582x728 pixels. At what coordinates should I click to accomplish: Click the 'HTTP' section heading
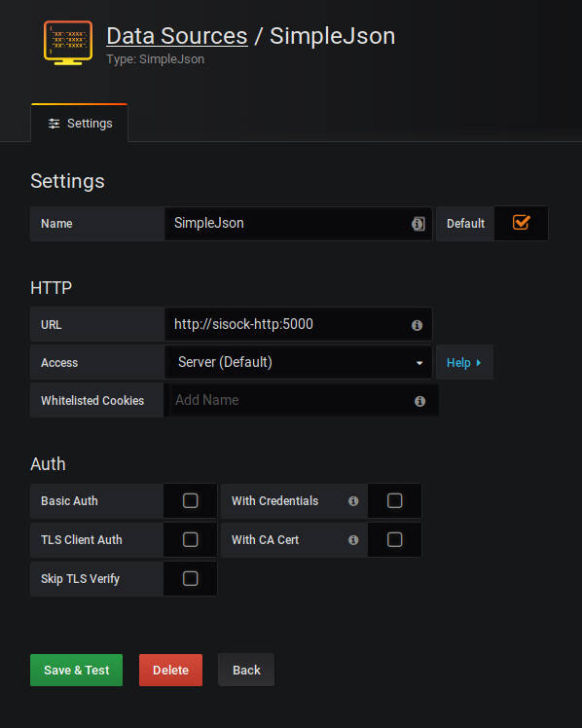click(x=51, y=288)
